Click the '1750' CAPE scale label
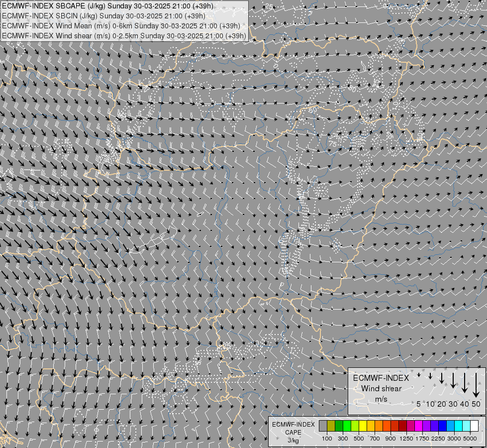 coord(422,439)
